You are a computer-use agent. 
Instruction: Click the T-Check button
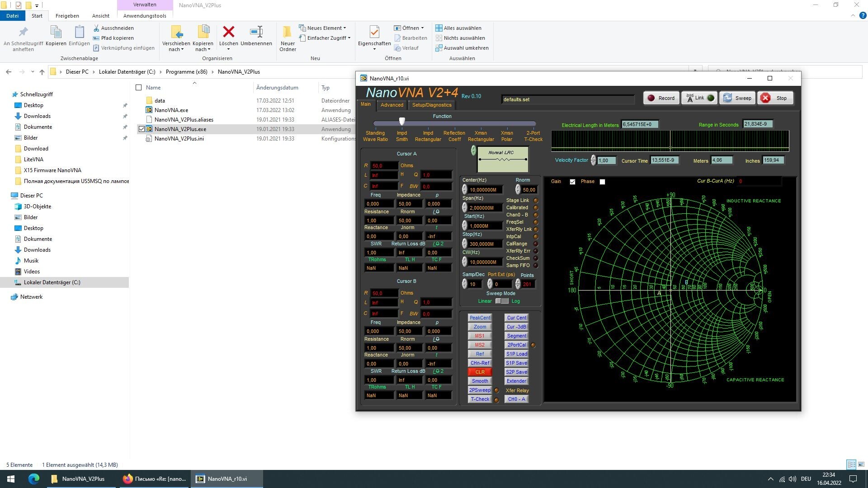(480, 399)
